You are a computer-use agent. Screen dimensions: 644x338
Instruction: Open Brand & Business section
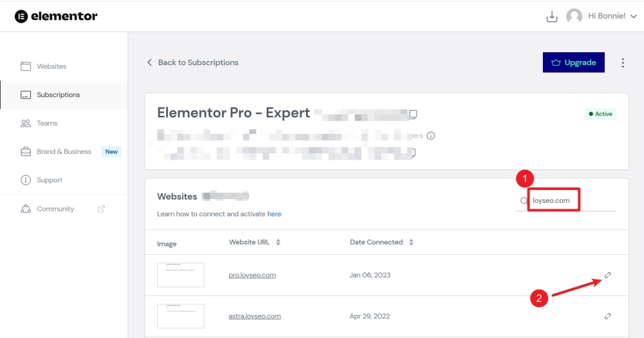point(64,151)
